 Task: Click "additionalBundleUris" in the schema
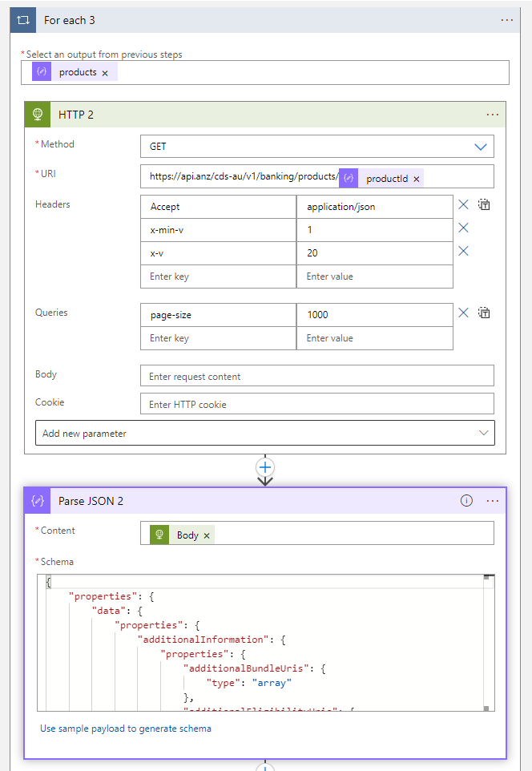click(246, 668)
